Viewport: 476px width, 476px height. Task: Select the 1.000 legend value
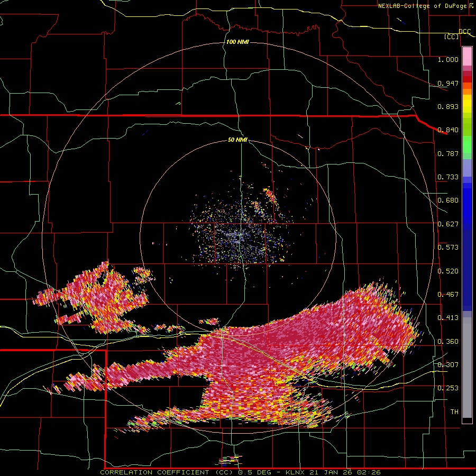tap(448, 59)
